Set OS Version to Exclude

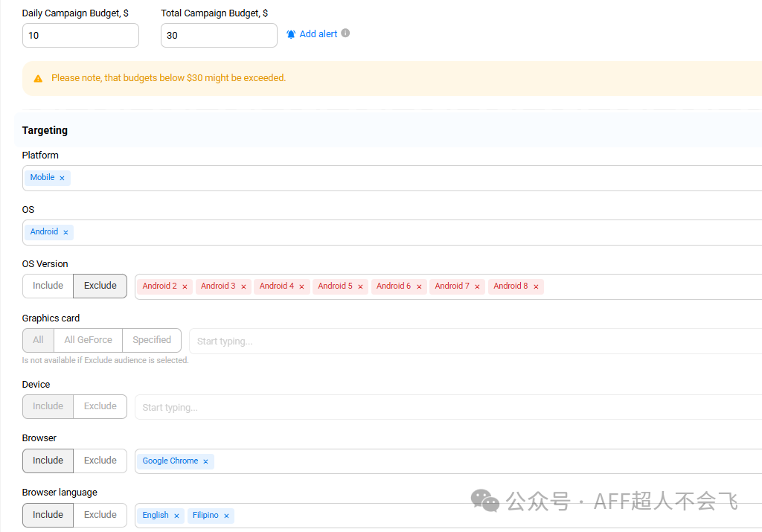[x=100, y=286]
